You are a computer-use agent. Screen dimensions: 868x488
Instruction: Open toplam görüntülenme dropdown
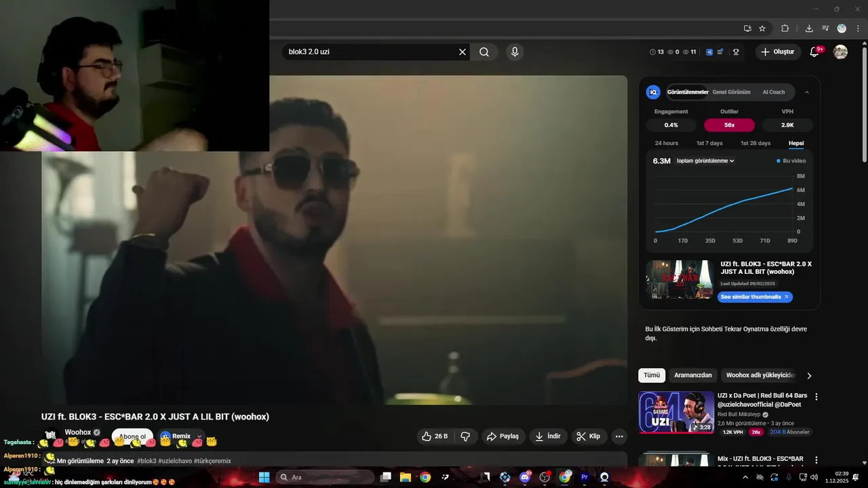tap(705, 161)
